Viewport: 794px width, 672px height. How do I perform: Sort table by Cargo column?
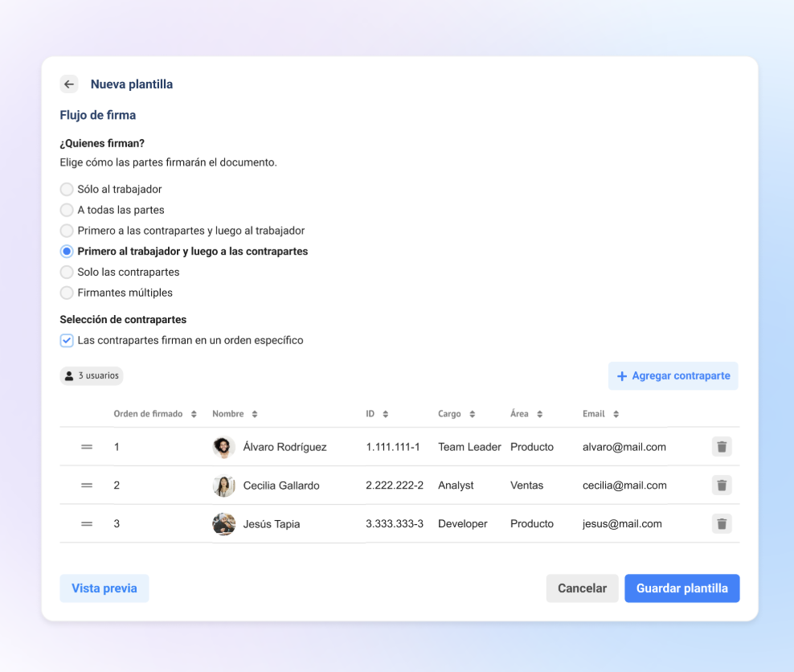click(x=473, y=414)
